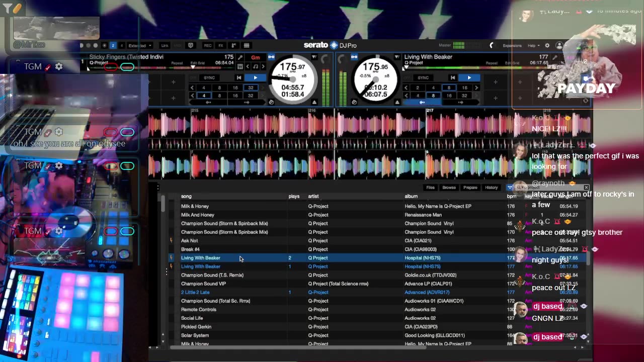
Task: Click the Gm key display on left deck
Action: tap(256, 57)
